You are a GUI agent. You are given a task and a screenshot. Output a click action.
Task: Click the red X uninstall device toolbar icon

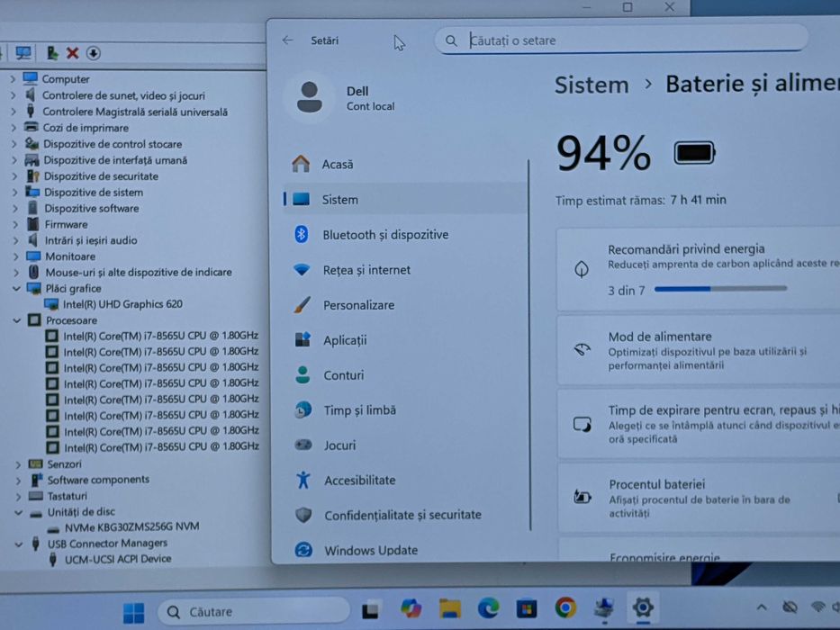point(72,52)
